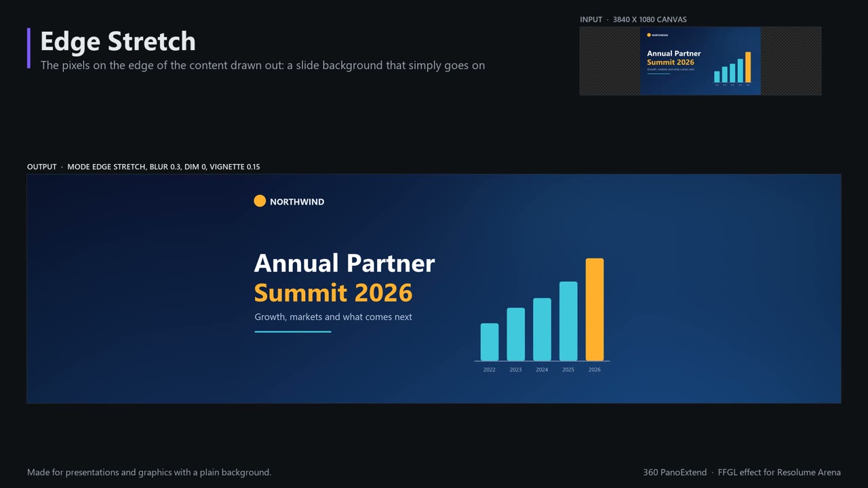This screenshot has width=868, height=488.
Task: Click the 2022 bar in the chart
Action: (x=490, y=342)
